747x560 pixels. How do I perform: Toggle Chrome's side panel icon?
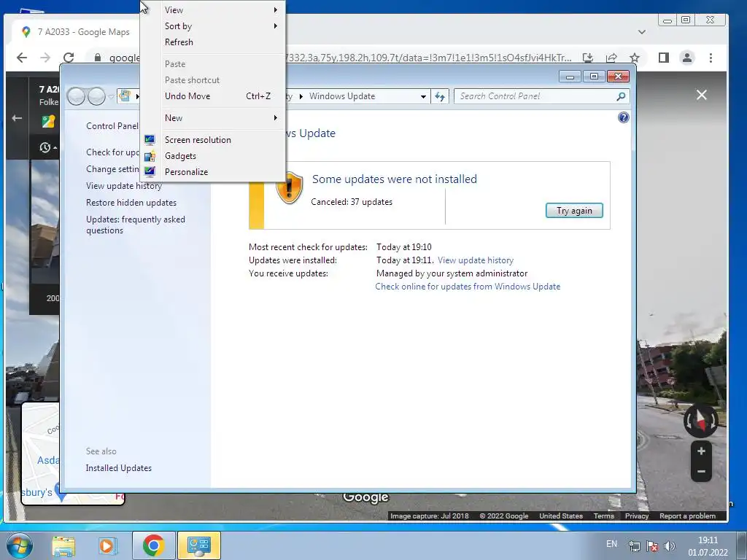(x=663, y=58)
